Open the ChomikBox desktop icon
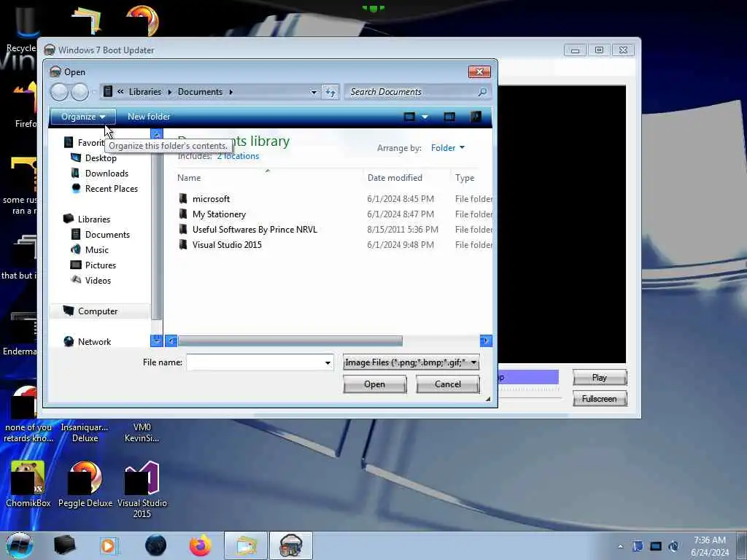 28,484
